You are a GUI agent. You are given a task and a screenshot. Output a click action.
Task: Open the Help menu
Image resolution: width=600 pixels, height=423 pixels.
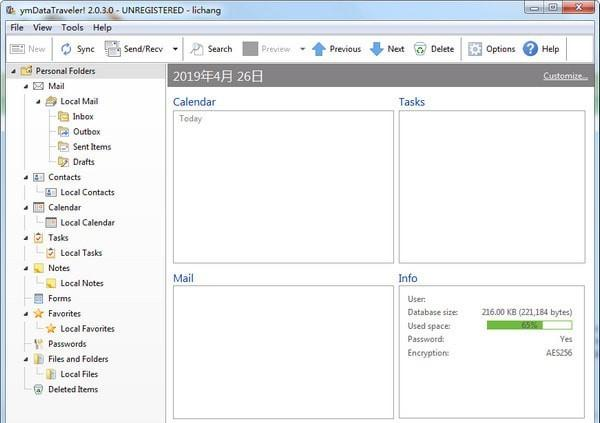(102, 28)
